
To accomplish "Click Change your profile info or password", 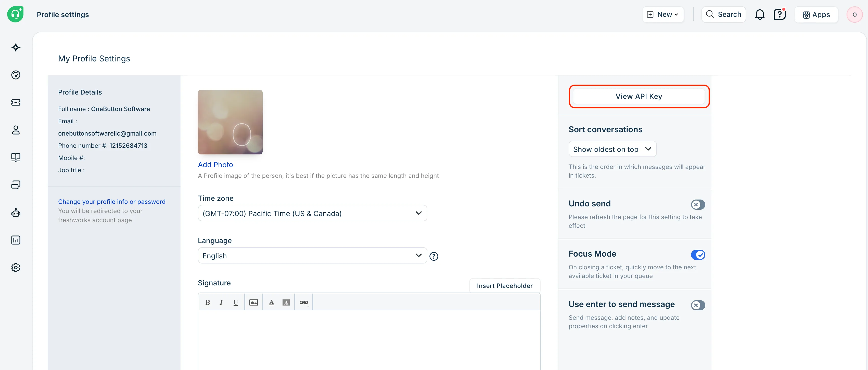I will [x=111, y=201].
